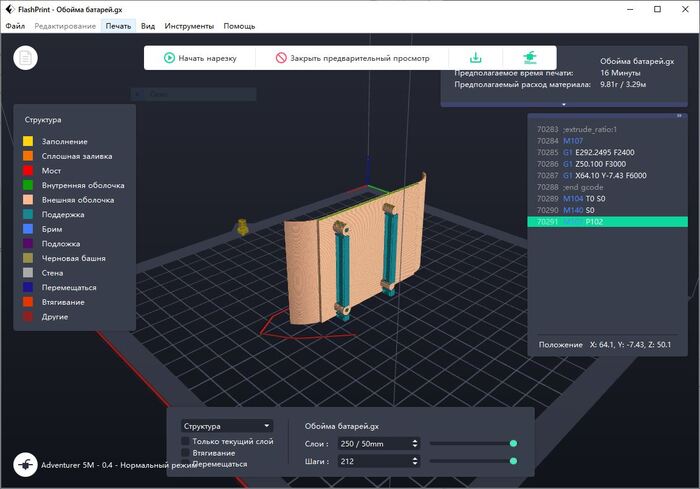This screenshot has width=700, height=489.
Task: Collapse print info panel via bottom arrow
Action: (x=563, y=103)
